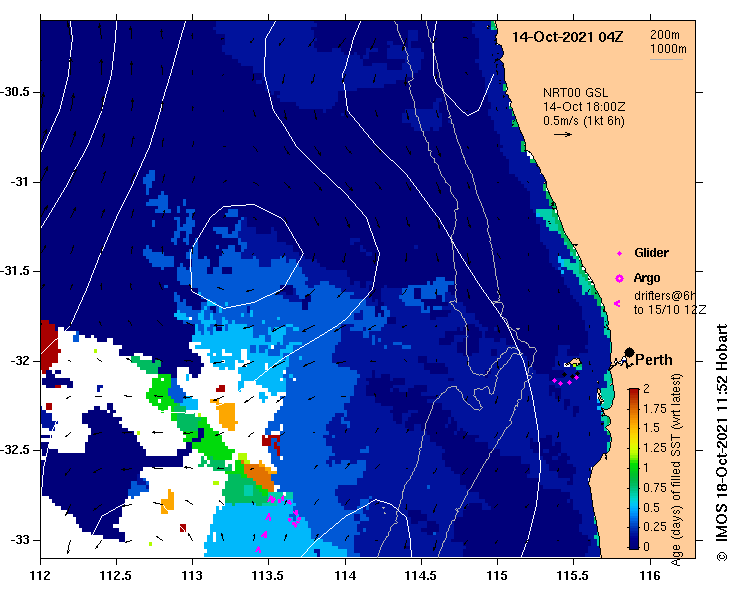Click the -32 latitude axis label
This screenshot has height=592, width=739.
pyautogui.click(x=19, y=361)
